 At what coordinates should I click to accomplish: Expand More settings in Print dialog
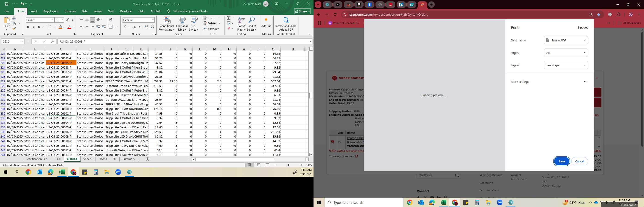coord(549,82)
